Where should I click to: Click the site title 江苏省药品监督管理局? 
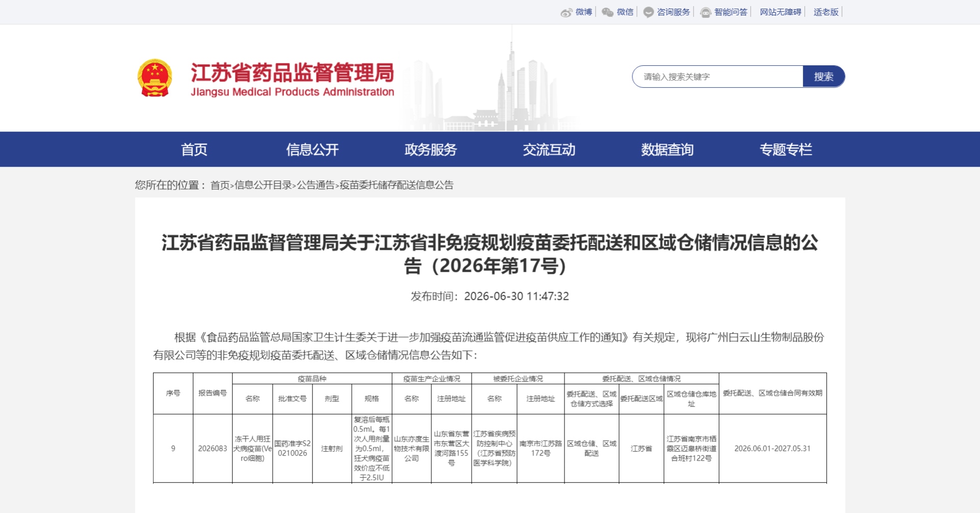click(x=292, y=73)
